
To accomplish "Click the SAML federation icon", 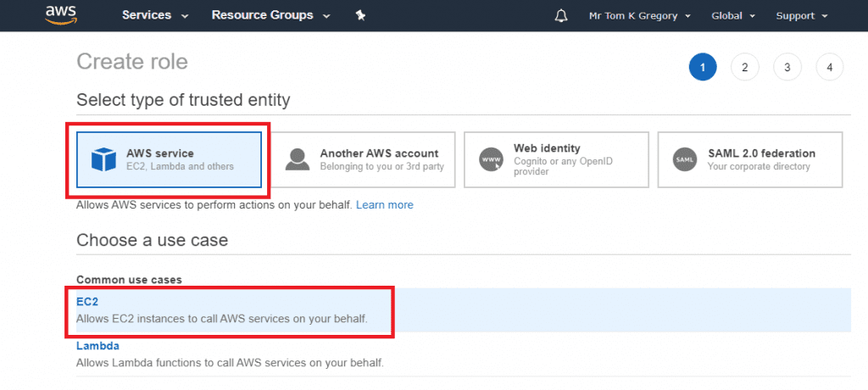I will 684,159.
